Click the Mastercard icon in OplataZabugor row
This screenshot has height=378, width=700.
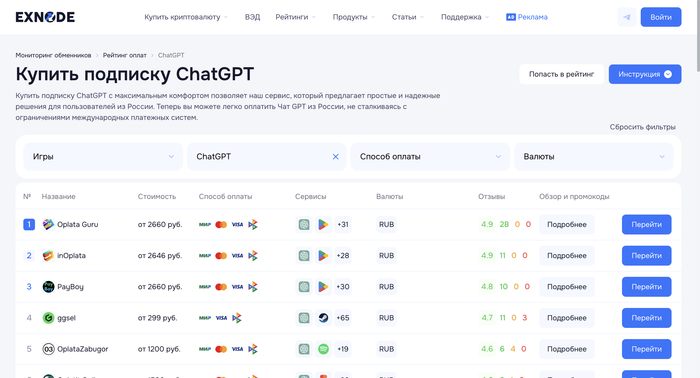[221, 349]
